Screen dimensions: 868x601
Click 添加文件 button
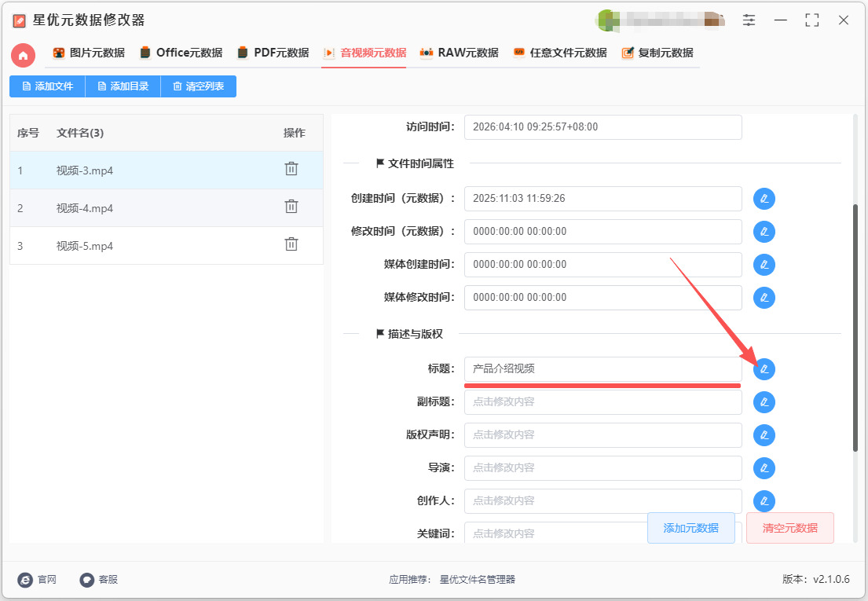(x=48, y=86)
